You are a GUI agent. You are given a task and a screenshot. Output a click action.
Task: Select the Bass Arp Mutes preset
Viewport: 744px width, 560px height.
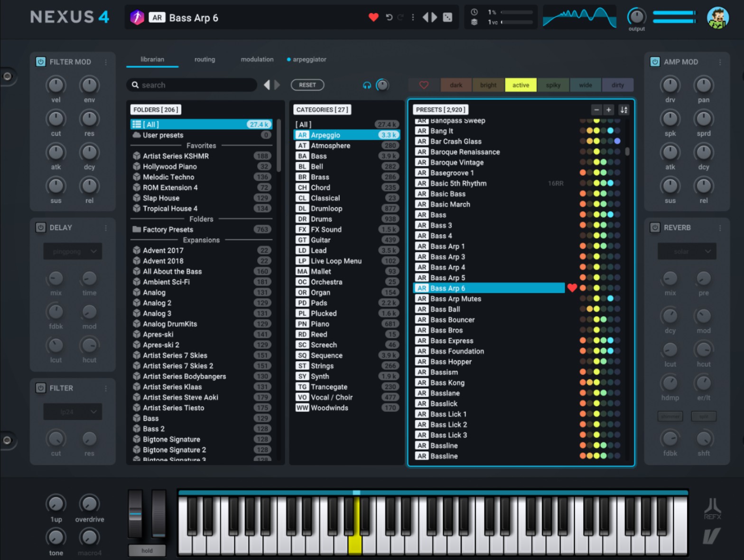point(489,299)
